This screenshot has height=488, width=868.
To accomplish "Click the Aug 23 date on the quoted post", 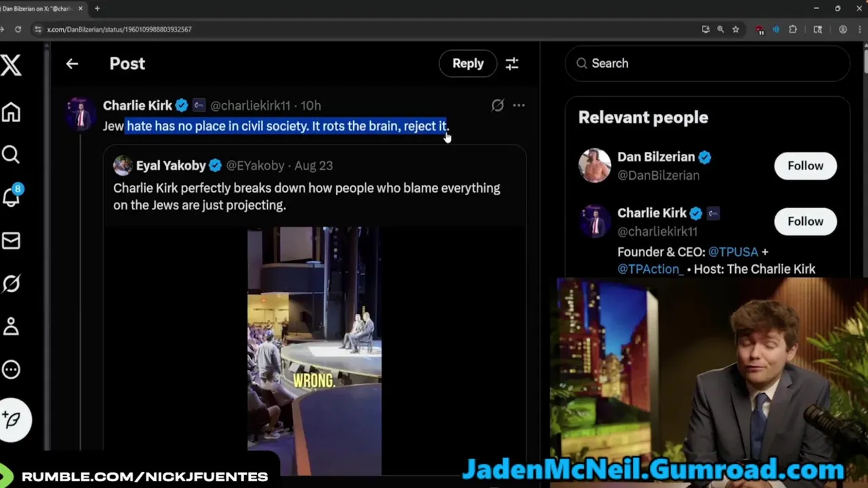I will [x=313, y=165].
